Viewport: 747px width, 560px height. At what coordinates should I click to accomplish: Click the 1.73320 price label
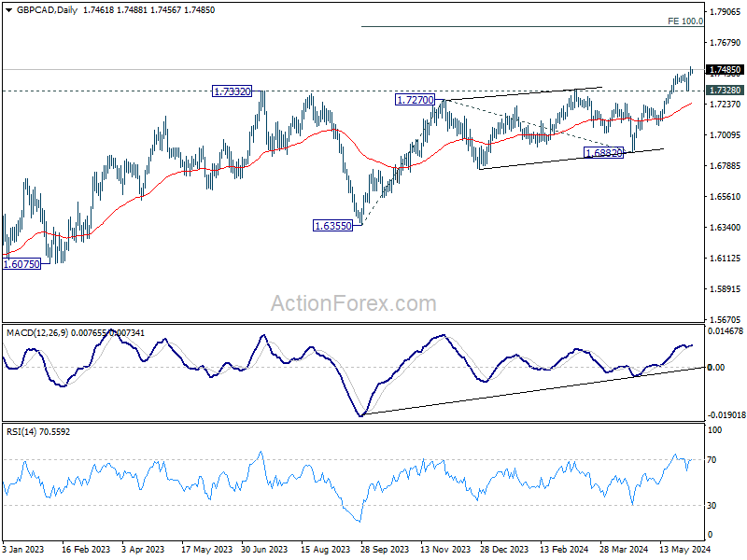pos(232,91)
